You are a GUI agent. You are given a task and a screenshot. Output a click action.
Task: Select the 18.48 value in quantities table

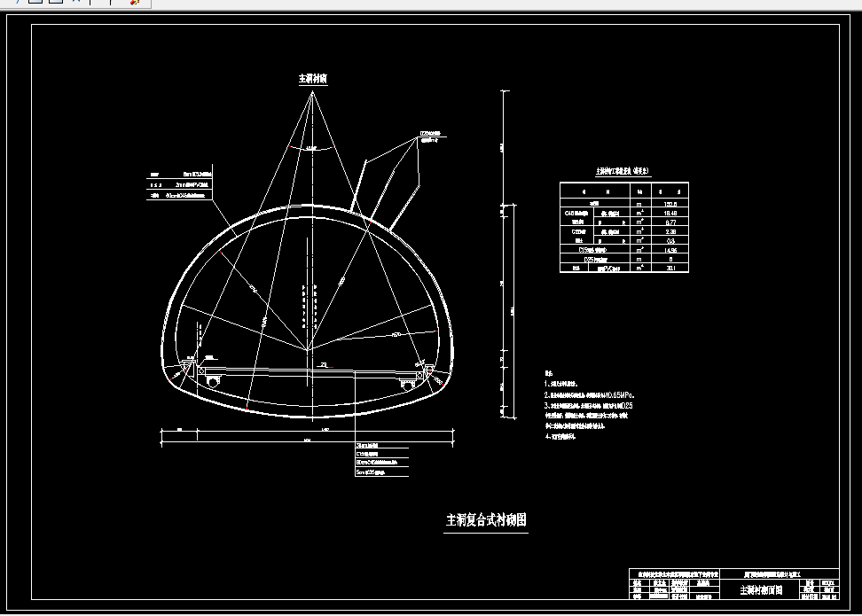tap(670, 214)
